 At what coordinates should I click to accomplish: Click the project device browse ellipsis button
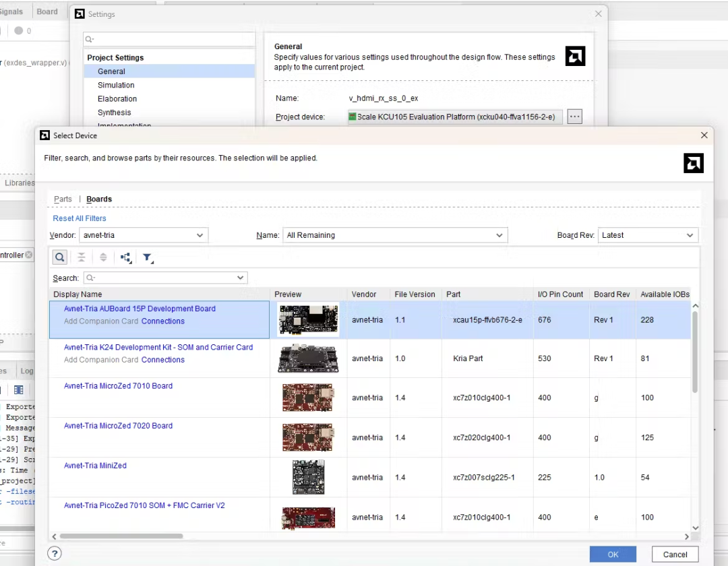click(574, 117)
